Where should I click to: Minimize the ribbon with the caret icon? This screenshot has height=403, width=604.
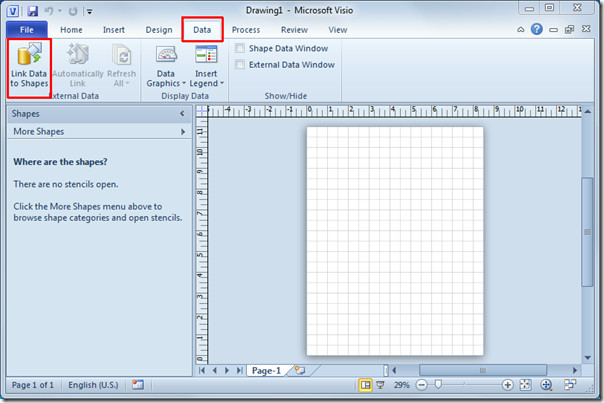[520, 30]
